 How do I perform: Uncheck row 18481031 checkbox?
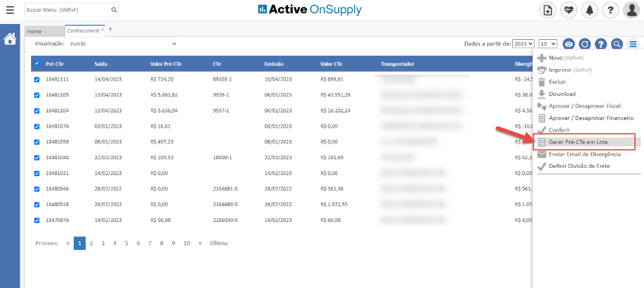point(37,173)
